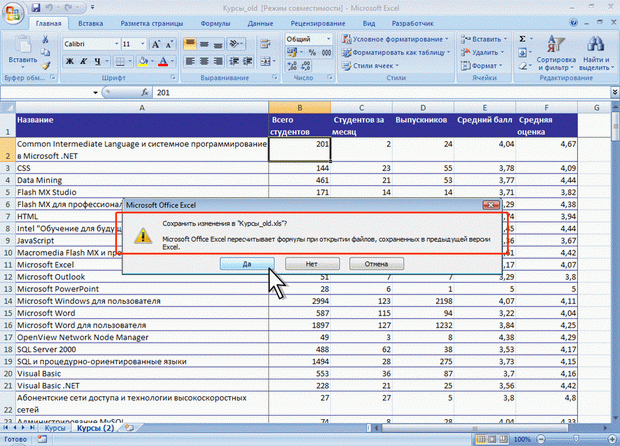
Task: Switch to Page Layout view icon
Action: tap(492, 439)
